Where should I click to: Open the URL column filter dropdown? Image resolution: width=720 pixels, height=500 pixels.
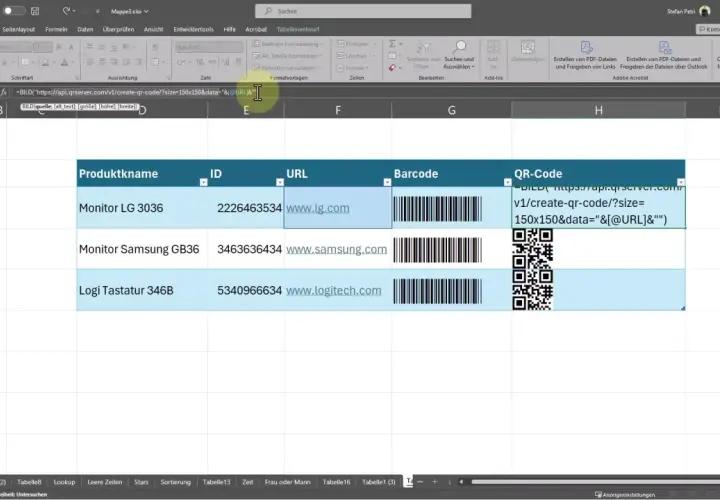coord(387,182)
